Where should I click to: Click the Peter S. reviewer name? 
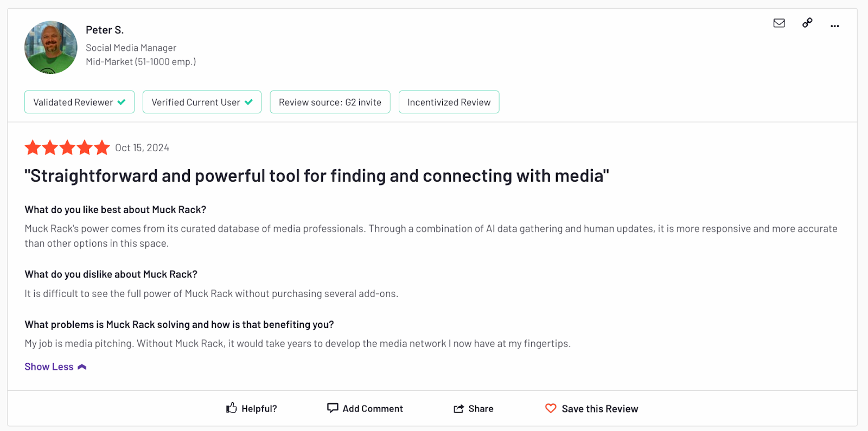[x=105, y=30]
